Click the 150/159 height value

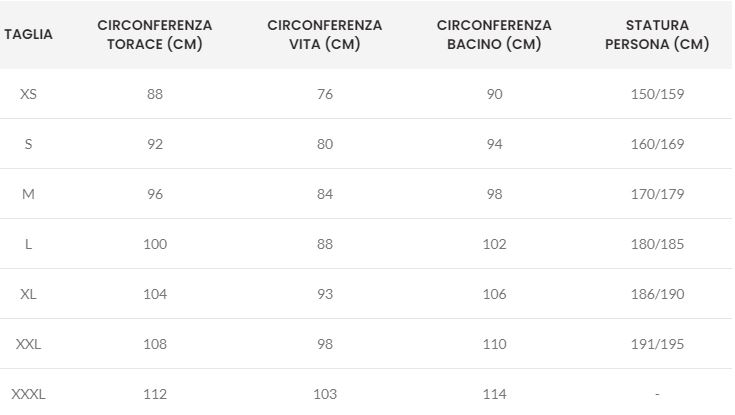click(657, 94)
